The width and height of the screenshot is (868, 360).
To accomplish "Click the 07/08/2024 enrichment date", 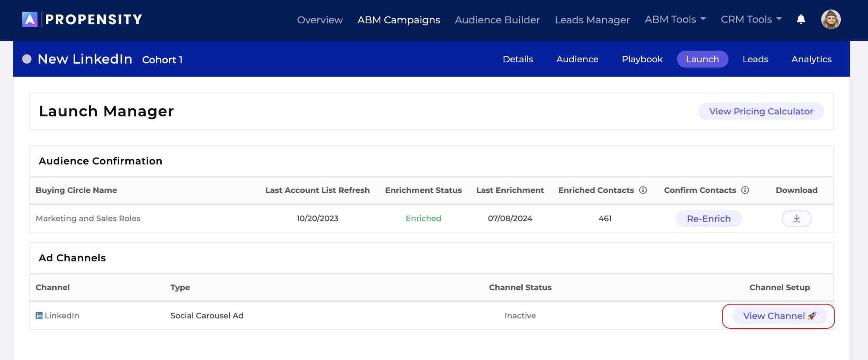I will pyautogui.click(x=510, y=219).
